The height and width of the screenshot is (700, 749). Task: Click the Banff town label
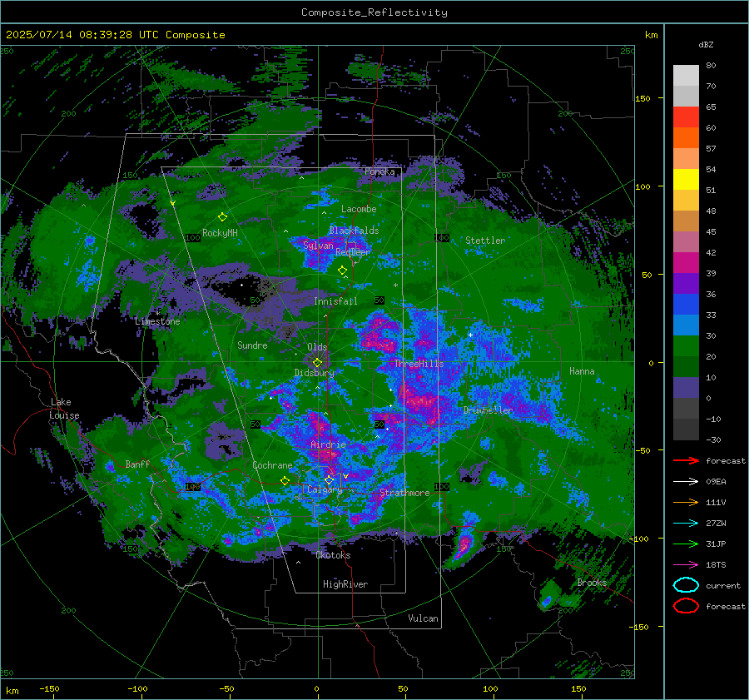coord(137,464)
